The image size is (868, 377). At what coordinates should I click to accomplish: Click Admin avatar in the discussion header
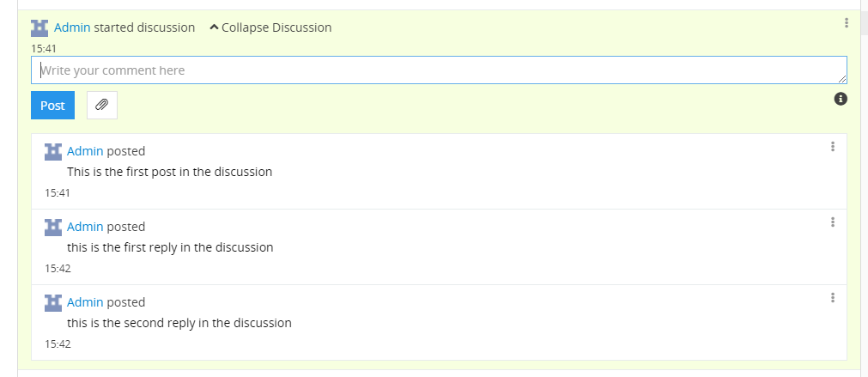pyautogui.click(x=39, y=27)
